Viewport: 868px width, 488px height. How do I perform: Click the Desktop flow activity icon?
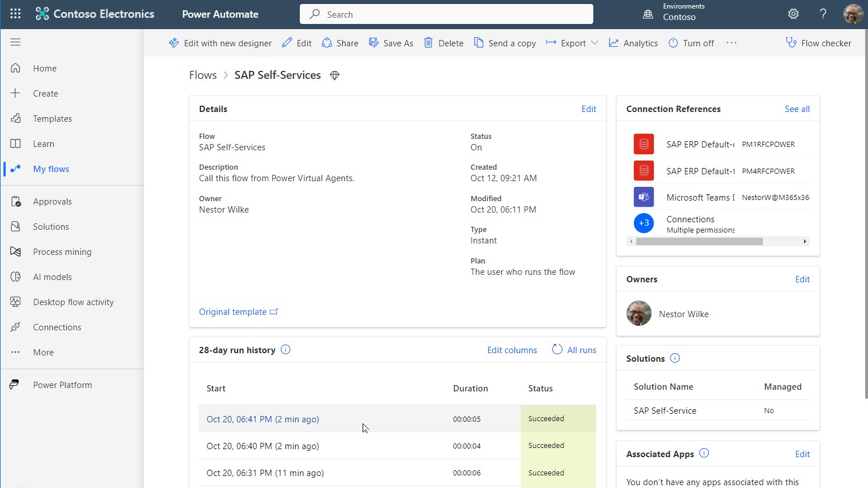coord(15,302)
